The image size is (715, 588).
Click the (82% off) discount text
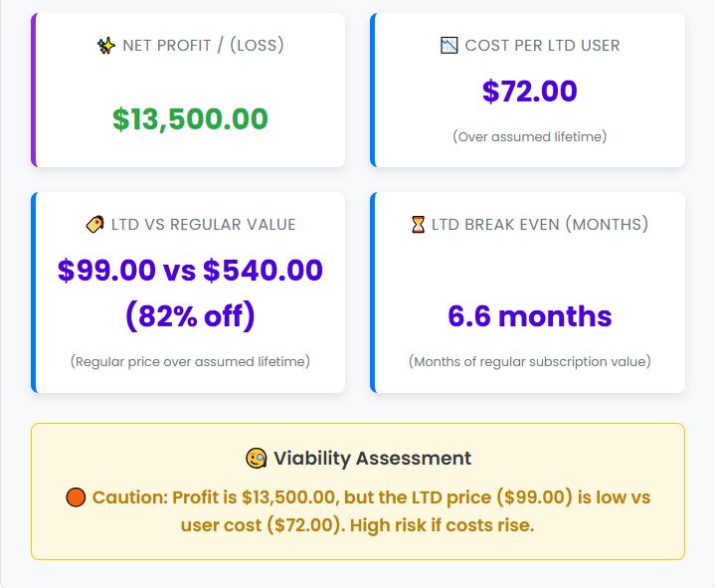coord(190,316)
